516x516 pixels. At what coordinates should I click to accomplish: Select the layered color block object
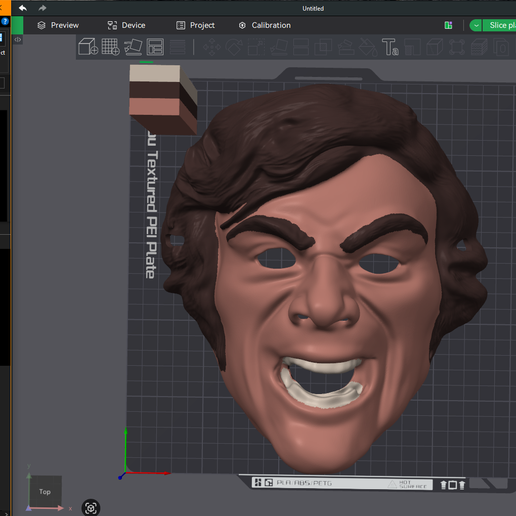point(163,99)
